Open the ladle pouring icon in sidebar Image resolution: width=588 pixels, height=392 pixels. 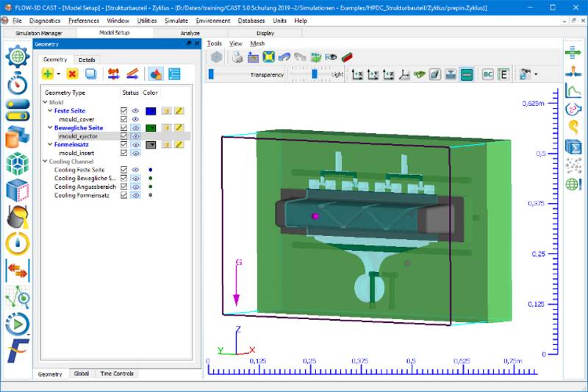(x=18, y=216)
